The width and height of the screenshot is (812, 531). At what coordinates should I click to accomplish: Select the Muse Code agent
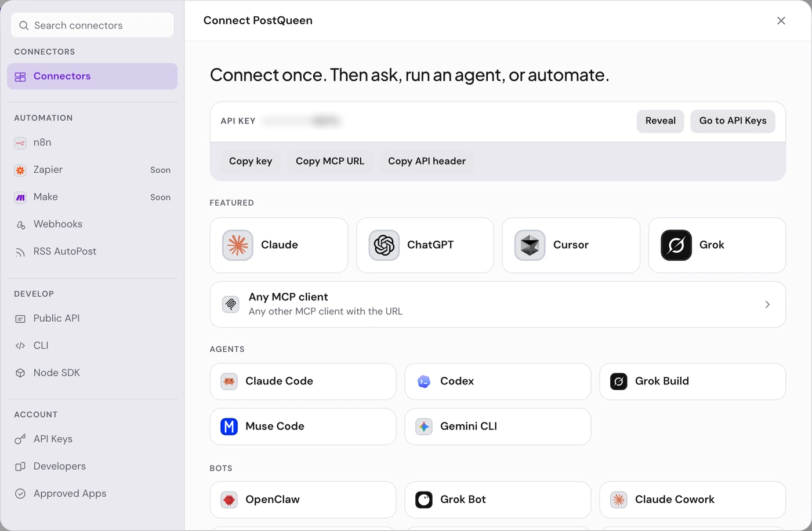pos(303,427)
